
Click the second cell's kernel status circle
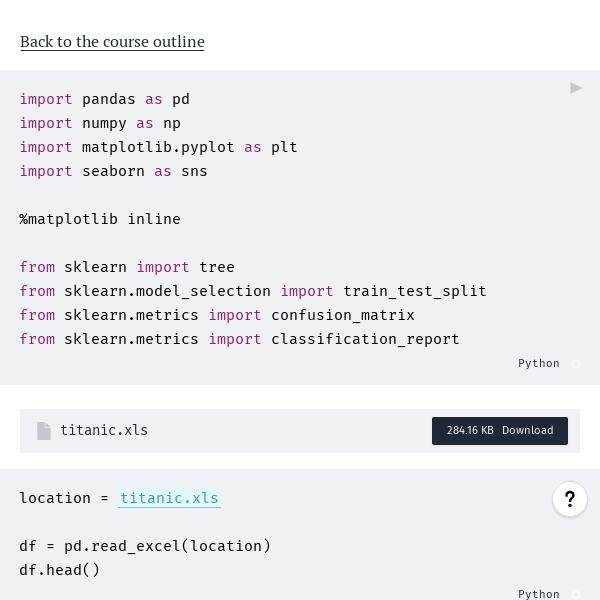pos(576,594)
